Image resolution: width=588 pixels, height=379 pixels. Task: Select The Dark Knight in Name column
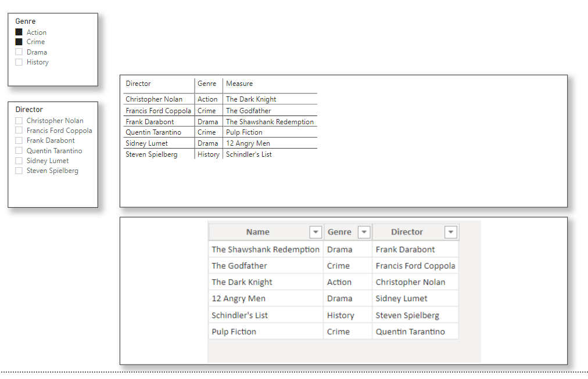(x=242, y=283)
